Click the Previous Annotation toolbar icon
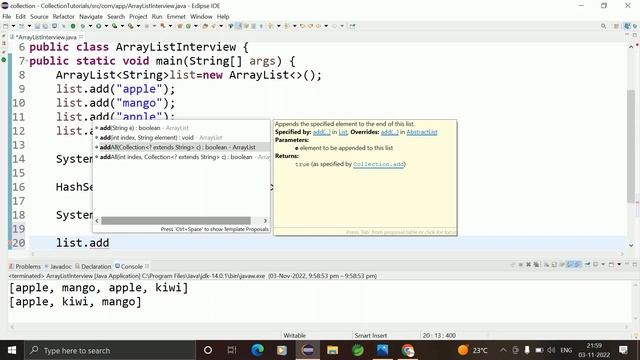Viewport: 640px width, 360px height. coord(287,26)
